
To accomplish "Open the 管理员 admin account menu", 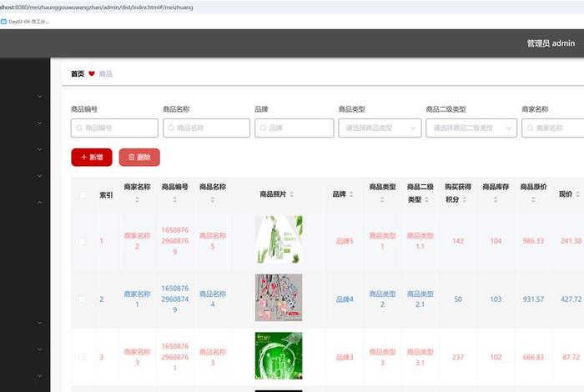I will [x=551, y=43].
